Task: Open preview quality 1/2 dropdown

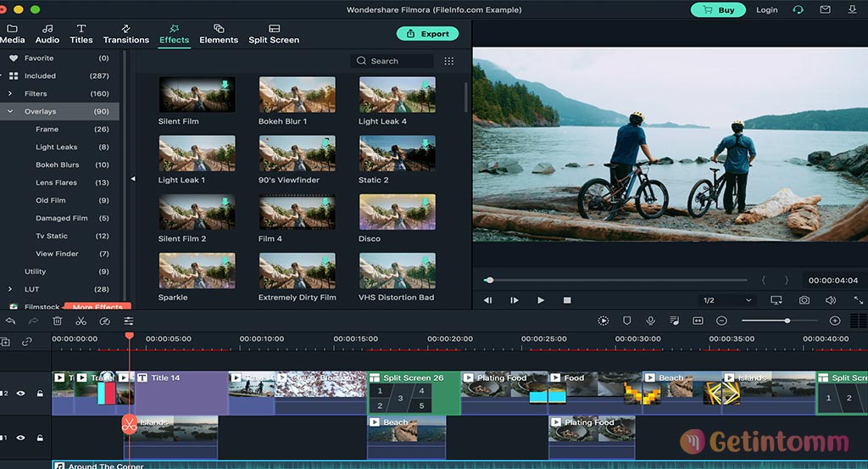Action: tap(727, 300)
